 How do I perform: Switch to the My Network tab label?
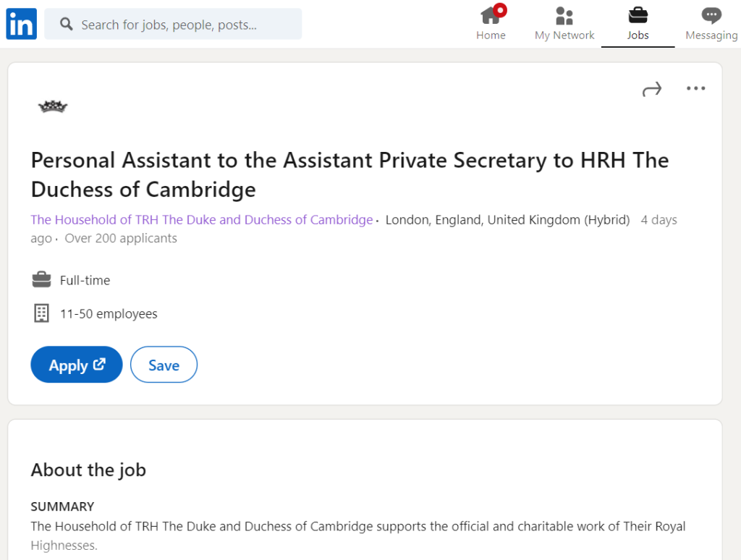tap(564, 35)
